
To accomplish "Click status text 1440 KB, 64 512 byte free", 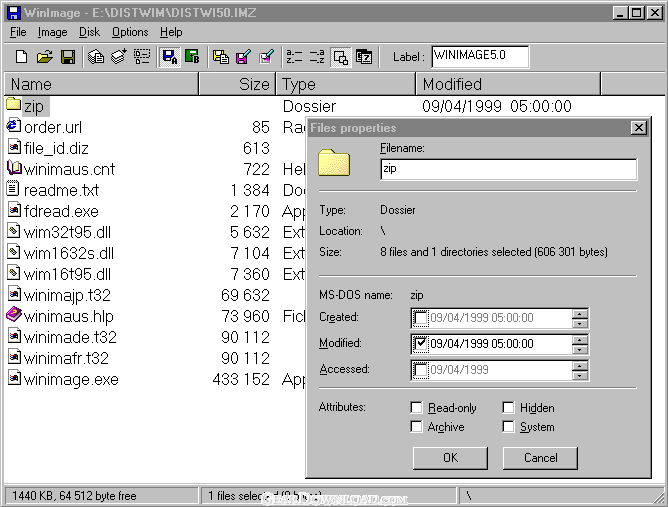I will point(74,496).
